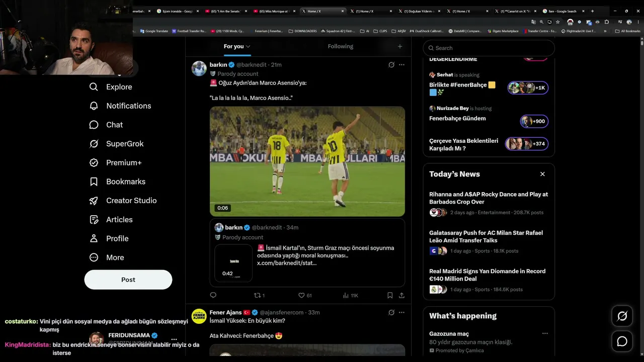This screenshot has width=644, height=362.
Task: Share barkın's post
Action: tap(401, 296)
